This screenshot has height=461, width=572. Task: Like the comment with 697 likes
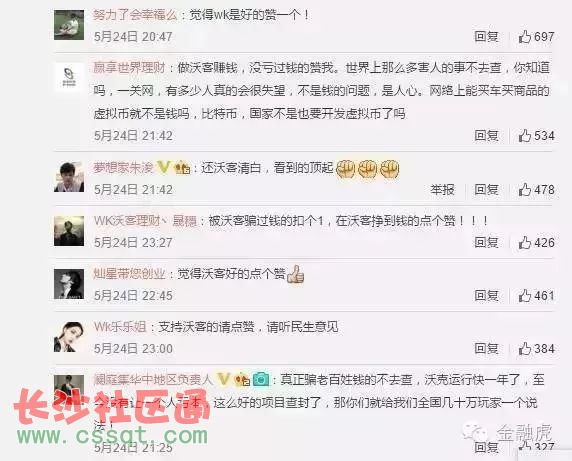coord(525,36)
